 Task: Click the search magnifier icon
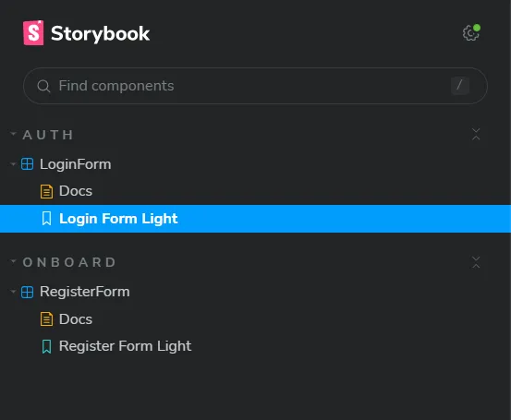click(43, 86)
